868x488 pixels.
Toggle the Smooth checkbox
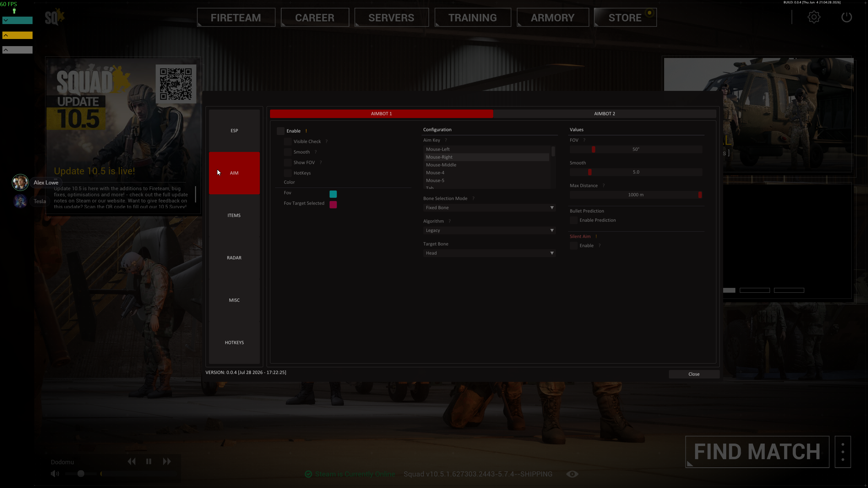(288, 152)
